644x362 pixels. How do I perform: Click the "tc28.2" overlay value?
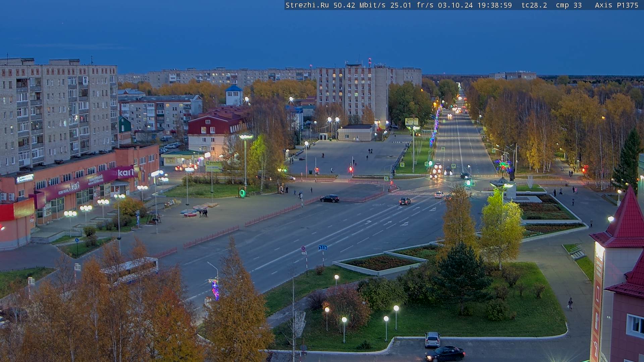534,5
